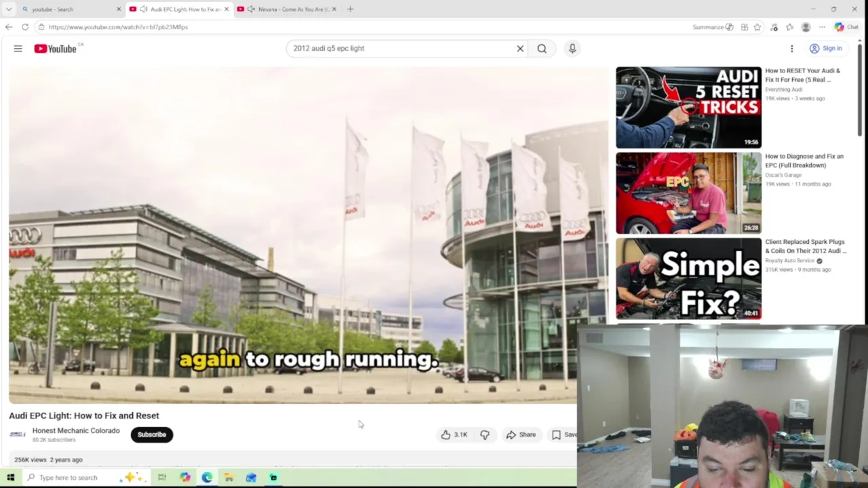Viewport: 868px width, 488px height.
Task: View site information icon beside URL
Action: [x=41, y=27]
